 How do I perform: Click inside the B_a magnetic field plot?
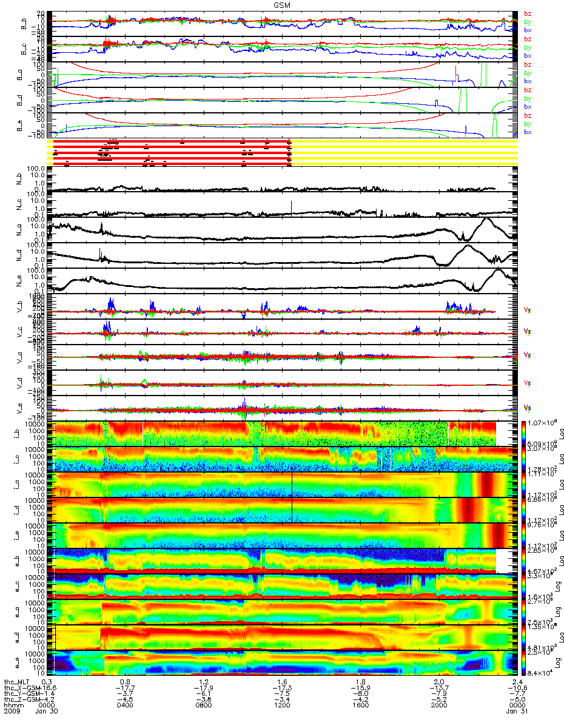pyautogui.click(x=282, y=75)
